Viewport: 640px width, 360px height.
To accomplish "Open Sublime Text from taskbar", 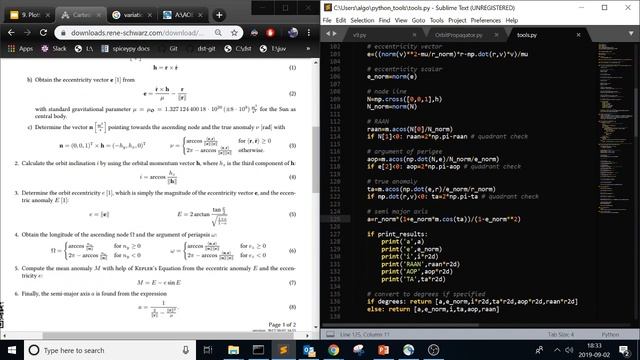I will point(283,350).
